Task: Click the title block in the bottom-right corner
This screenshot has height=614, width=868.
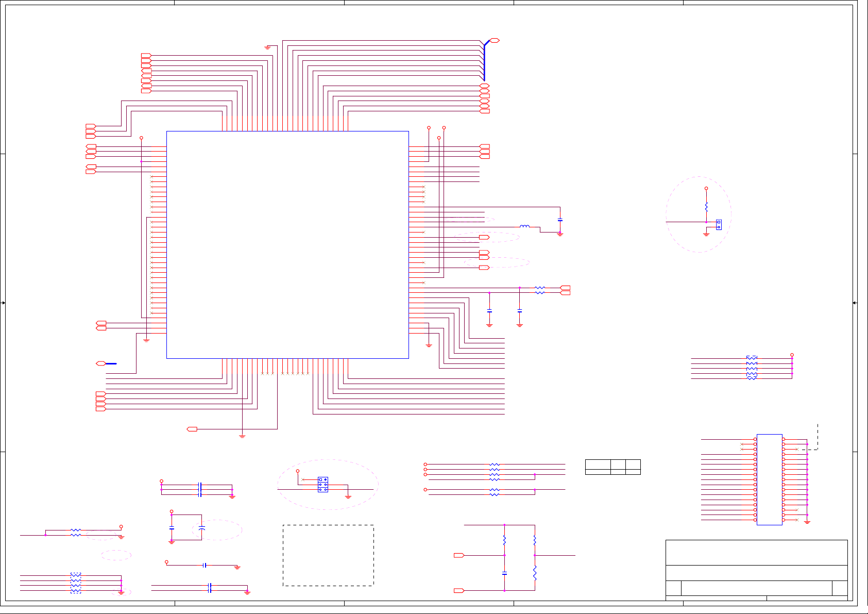Action: (756, 570)
